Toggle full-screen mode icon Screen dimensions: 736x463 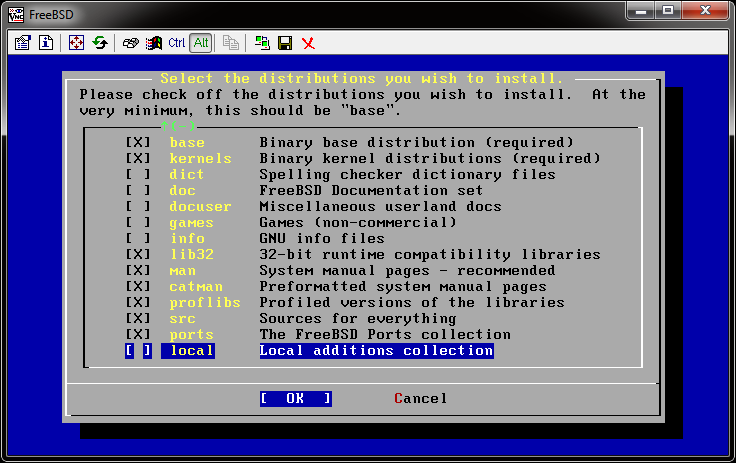[76, 43]
